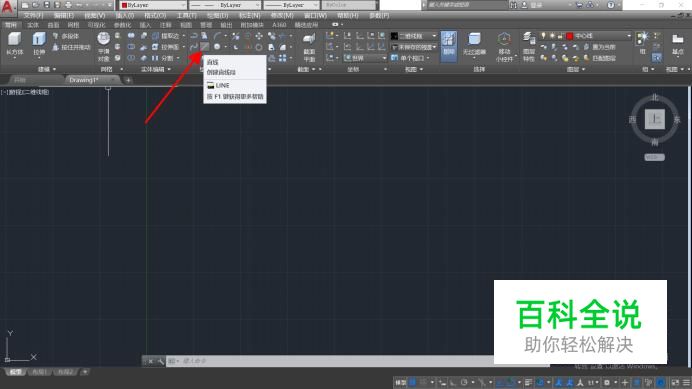Viewport: 692px width, 389px height.
Task: Toggle grid display in the status bar
Action: point(413,382)
